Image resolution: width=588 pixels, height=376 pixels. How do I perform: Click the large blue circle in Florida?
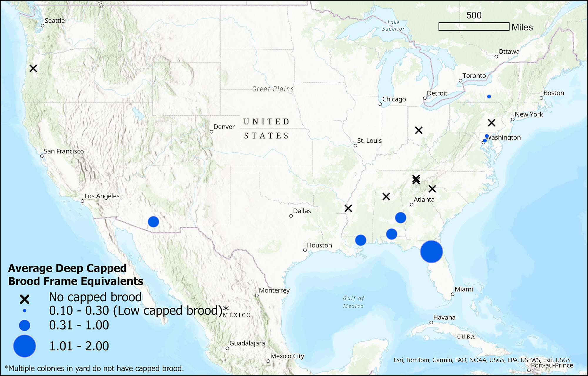(x=431, y=252)
